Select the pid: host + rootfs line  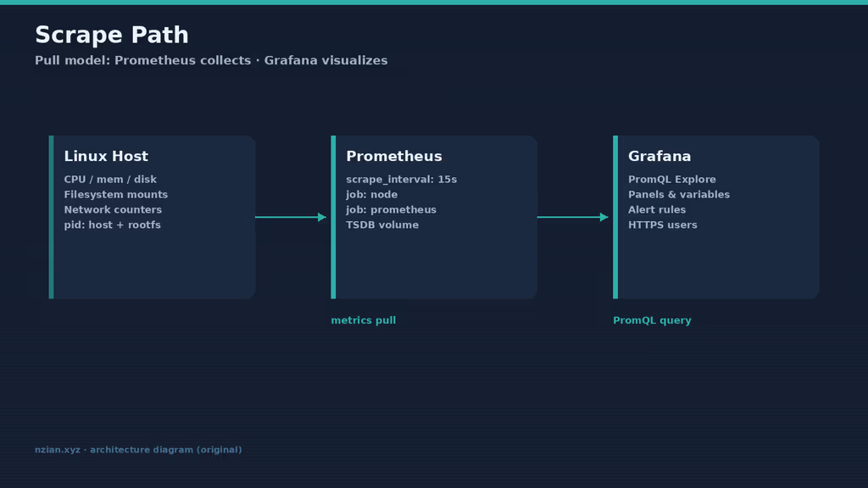point(113,225)
